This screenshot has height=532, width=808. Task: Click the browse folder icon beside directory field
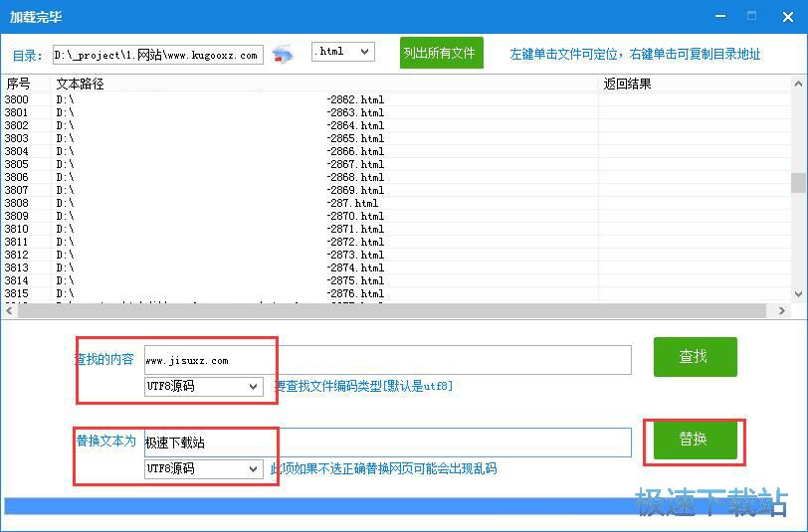tap(284, 54)
